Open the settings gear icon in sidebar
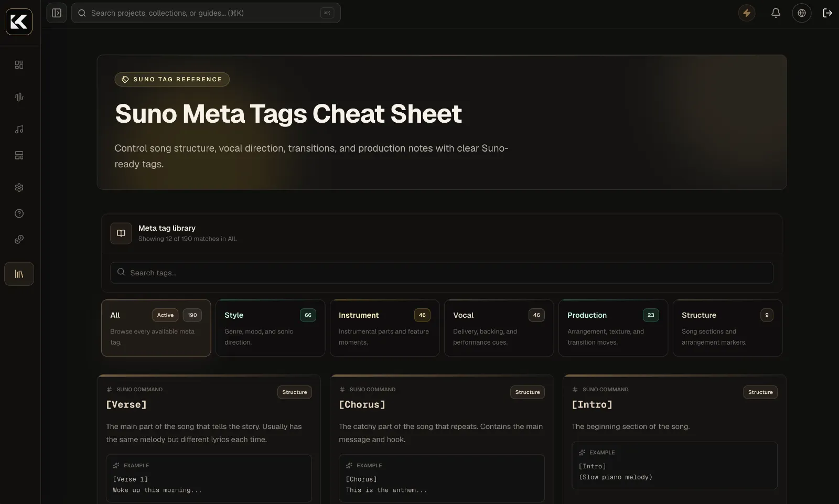 (19, 187)
